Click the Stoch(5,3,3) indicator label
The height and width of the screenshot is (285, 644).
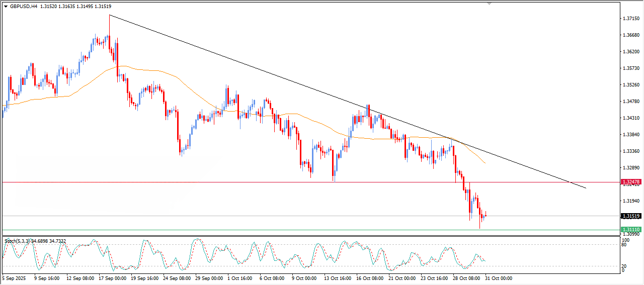click(20, 241)
